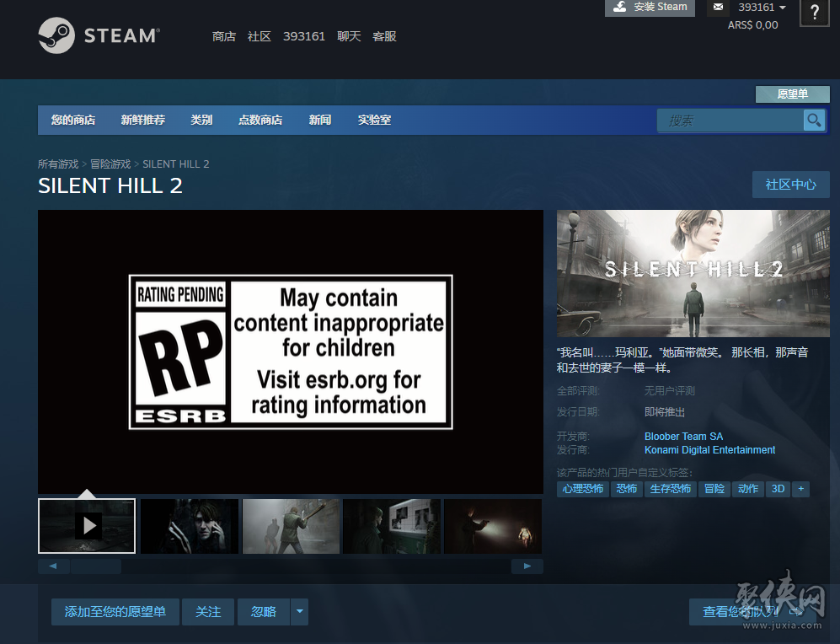This screenshot has height=644, width=840.
Task: Click the 冒险游戏 breadcrumb
Action: click(x=110, y=164)
